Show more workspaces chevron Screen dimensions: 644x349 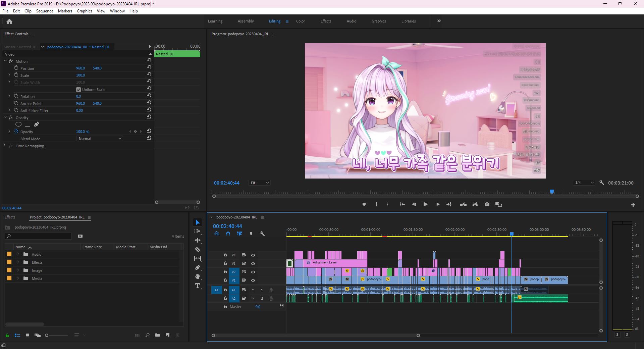439,21
